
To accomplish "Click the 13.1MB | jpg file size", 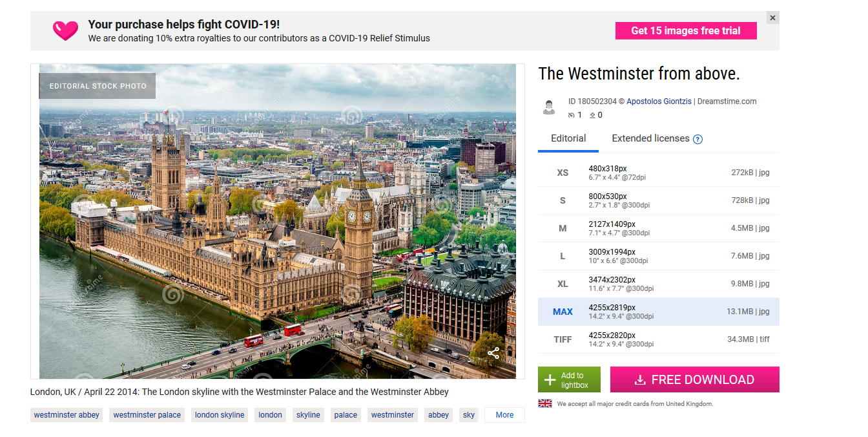I will pyautogui.click(x=748, y=312).
